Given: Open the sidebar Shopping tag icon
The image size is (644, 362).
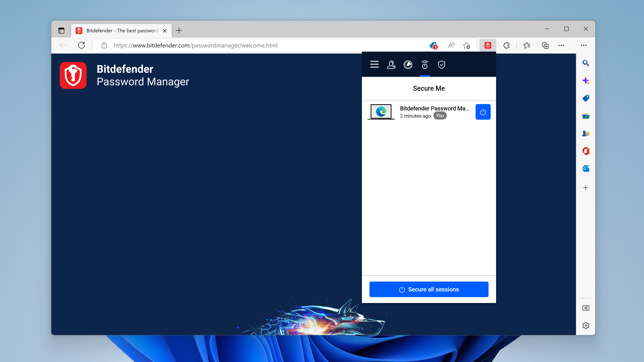Looking at the screenshot, I should pos(586,98).
